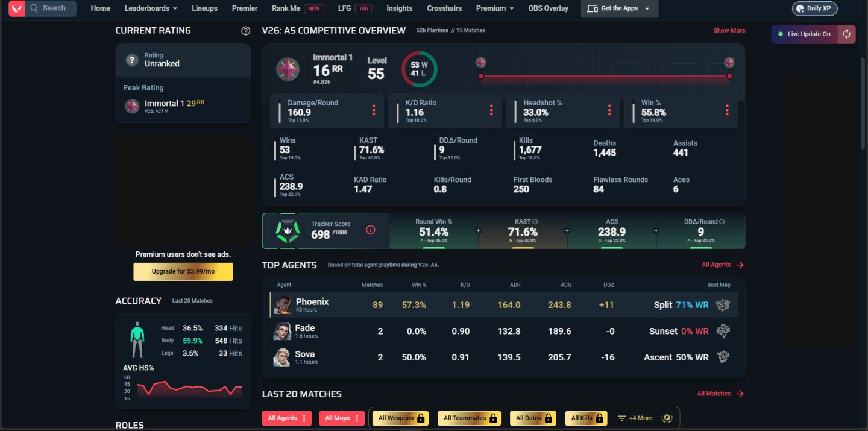Click the Split map icon

point(723,304)
